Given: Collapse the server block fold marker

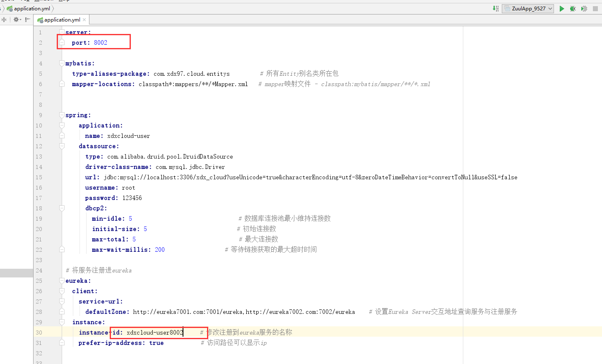Looking at the screenshot, I should tap(62, 32).
